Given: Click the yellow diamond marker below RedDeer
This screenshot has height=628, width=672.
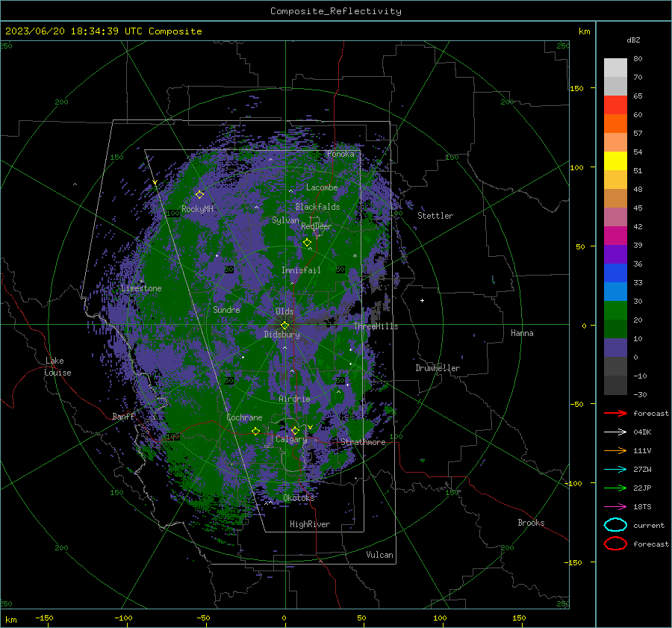Looking at the screenshot, I should [x=307, y=243].
